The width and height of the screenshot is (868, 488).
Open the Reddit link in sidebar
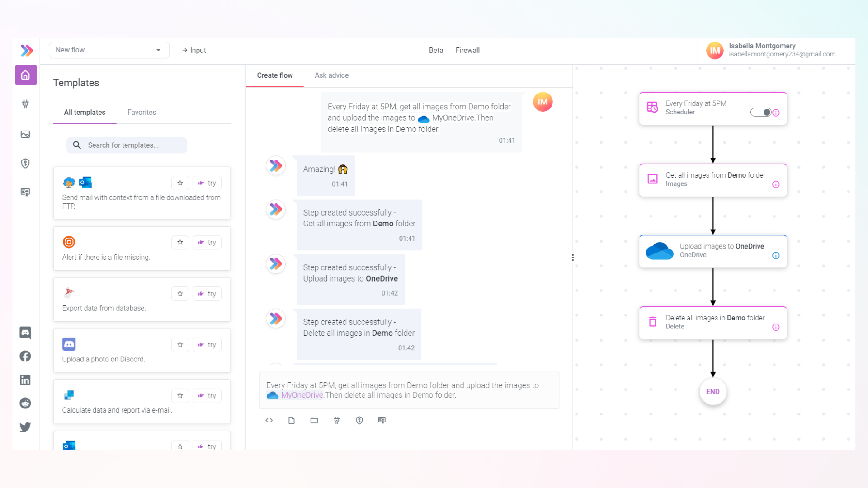click(x=25, y=403)
